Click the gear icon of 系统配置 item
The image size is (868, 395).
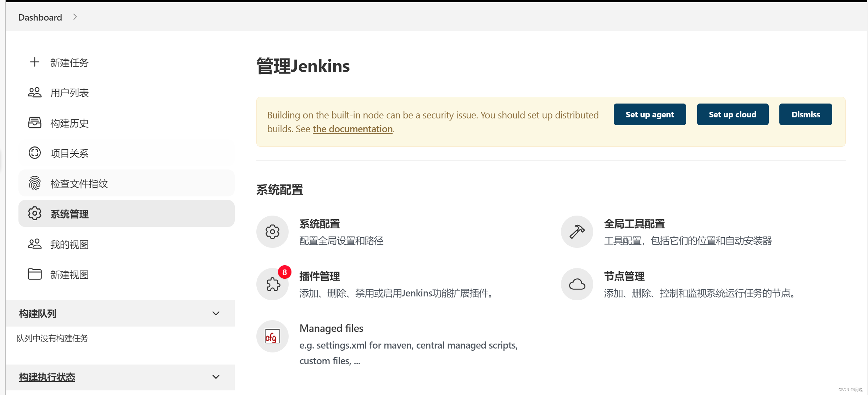pyautogui.click(x=272, y=232)
